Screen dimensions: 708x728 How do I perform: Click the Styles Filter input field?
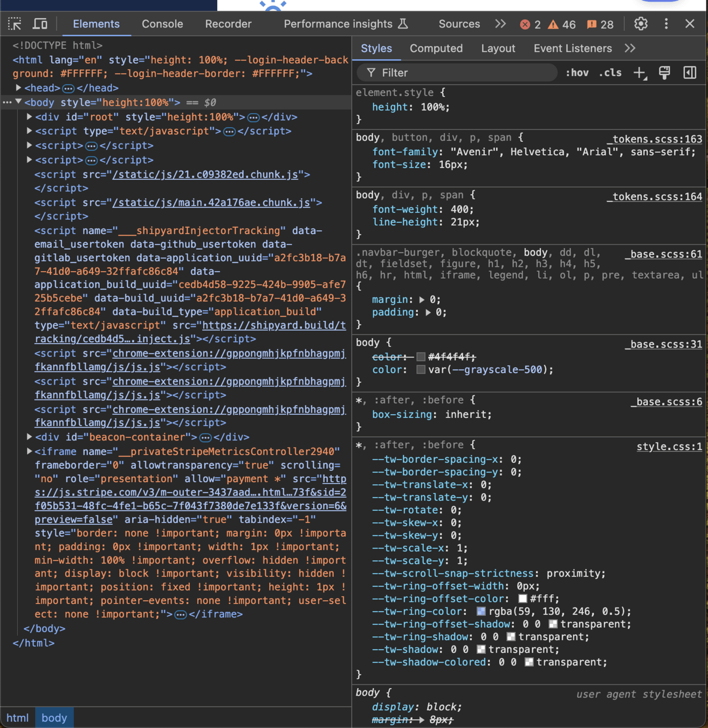click(457, 73)
